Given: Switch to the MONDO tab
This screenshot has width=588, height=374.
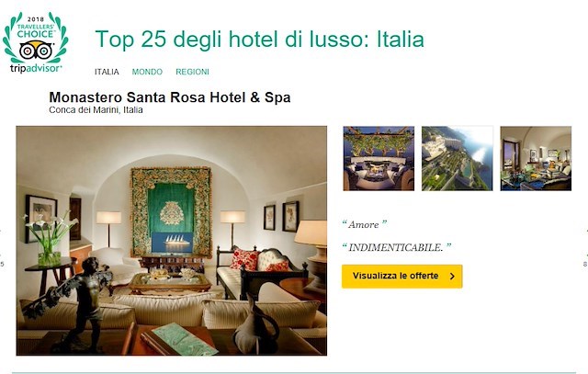Looking at the screenshot, I should point(147,72).
